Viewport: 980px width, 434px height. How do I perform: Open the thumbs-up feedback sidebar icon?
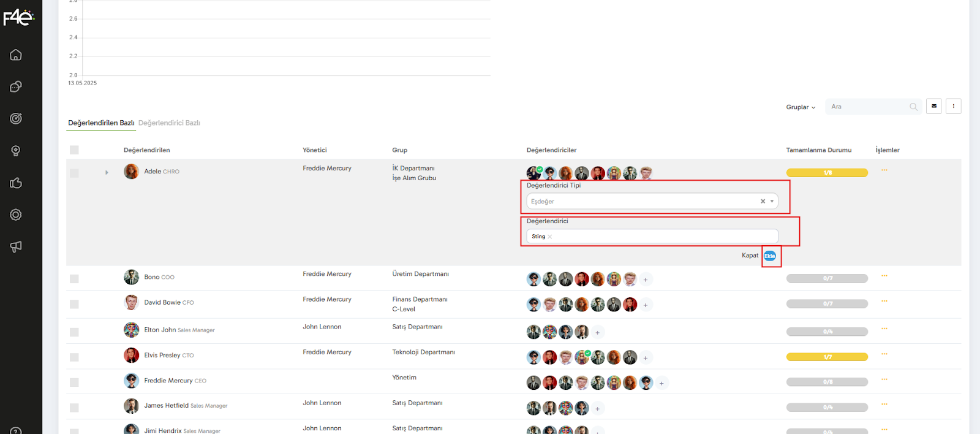click(x=16, y=183)
